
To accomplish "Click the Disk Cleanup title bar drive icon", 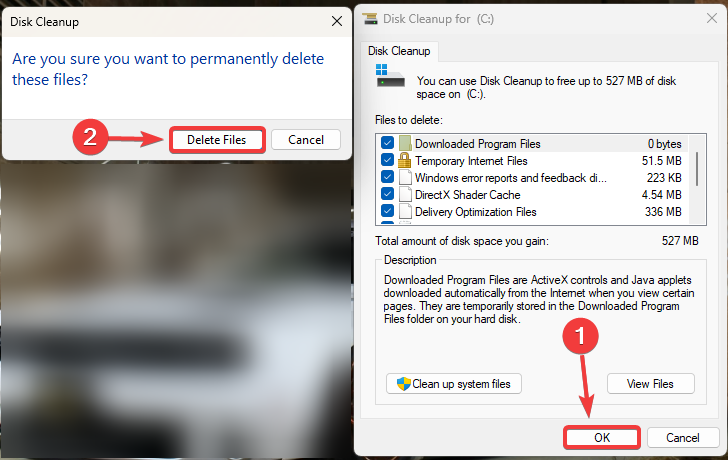I will tap(370, 19).
